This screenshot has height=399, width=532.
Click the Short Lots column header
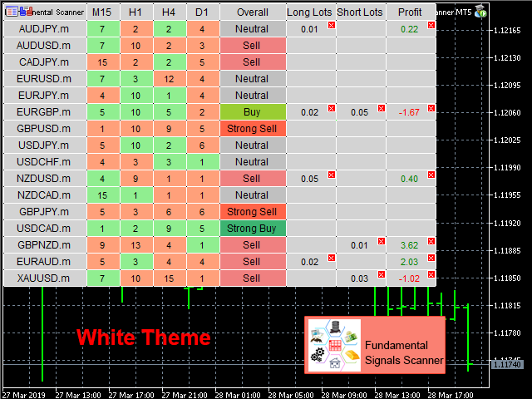pyautogui.click(x=361, y=12)
